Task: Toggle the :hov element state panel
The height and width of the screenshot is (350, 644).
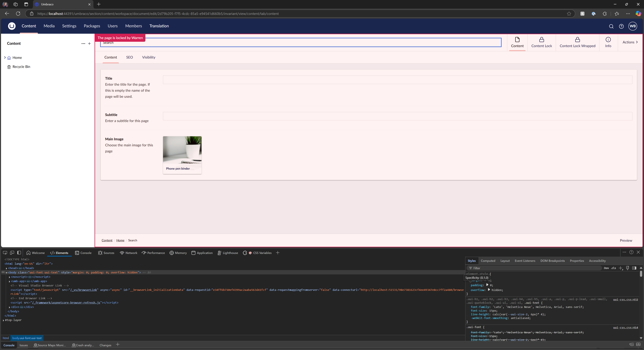Action: click(x=606, y=268)
